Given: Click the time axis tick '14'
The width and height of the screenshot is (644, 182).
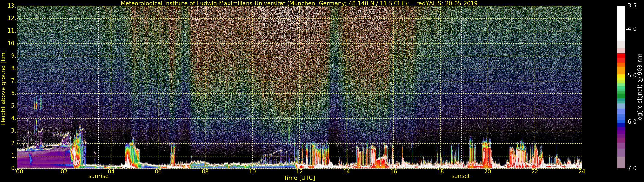Looking at the screenshot, I should (347, 172).
